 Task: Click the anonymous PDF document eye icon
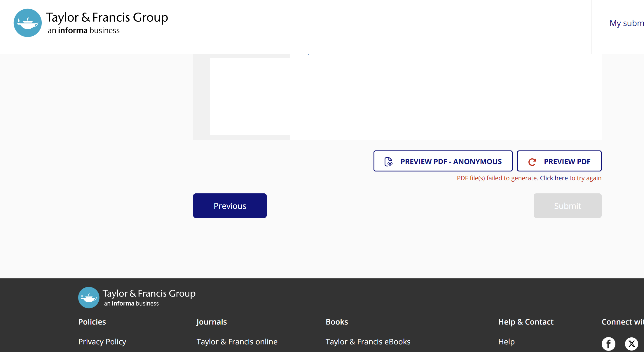[388, 162]
